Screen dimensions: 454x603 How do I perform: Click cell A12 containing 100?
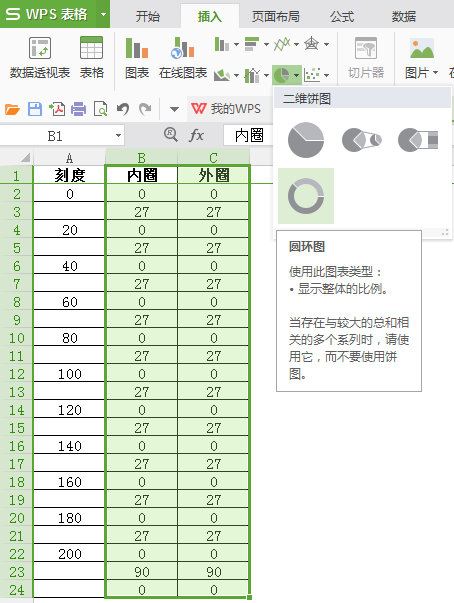pyautogui.click(x=69, y=373)
